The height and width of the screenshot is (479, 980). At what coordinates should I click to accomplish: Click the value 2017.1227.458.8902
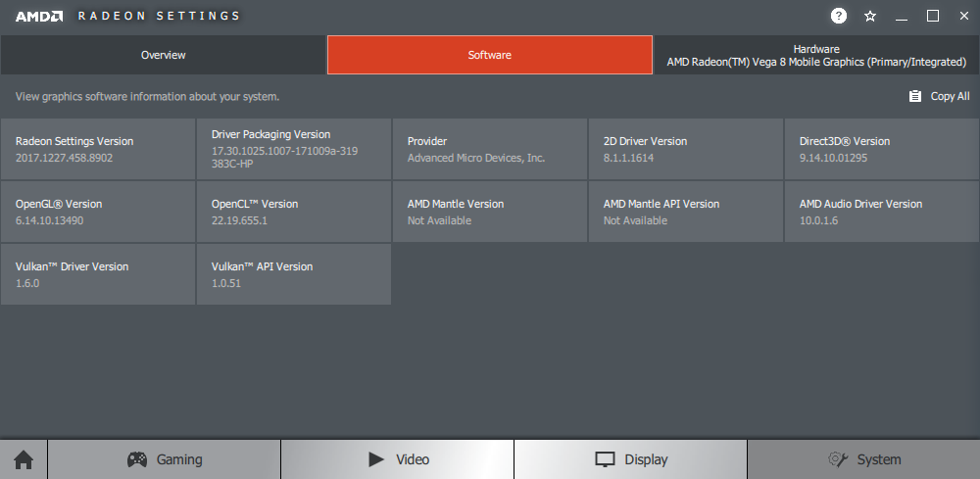coord(65,158)
